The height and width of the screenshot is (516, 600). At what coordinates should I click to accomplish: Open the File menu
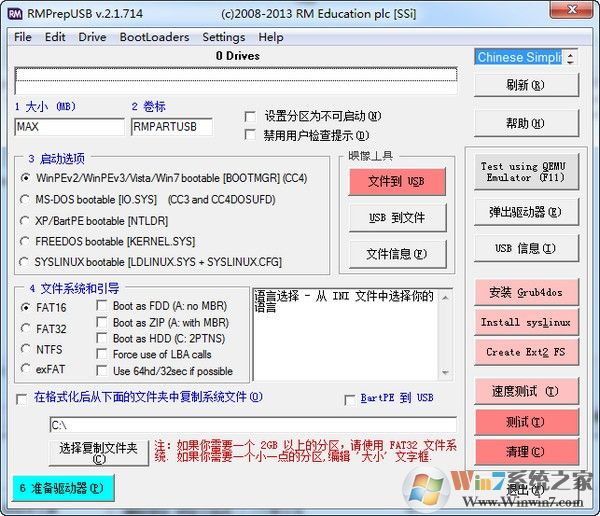pos(23,37)
